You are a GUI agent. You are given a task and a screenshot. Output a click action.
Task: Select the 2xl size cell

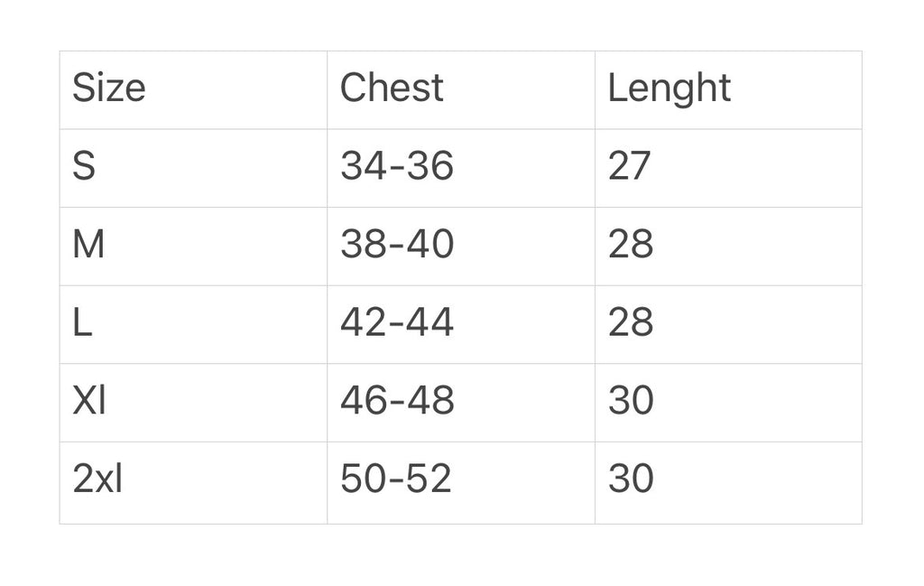[97, 479]
